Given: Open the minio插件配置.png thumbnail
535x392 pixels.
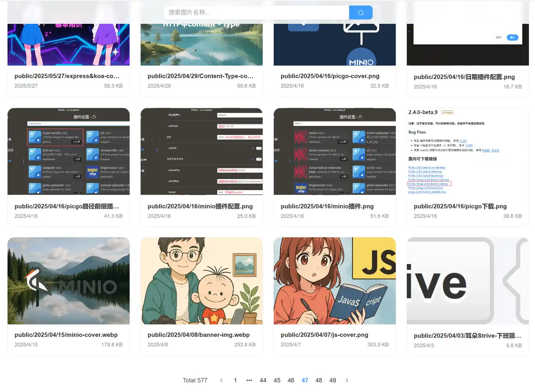Looking at the screenshot, I should (x=202, y=152).
